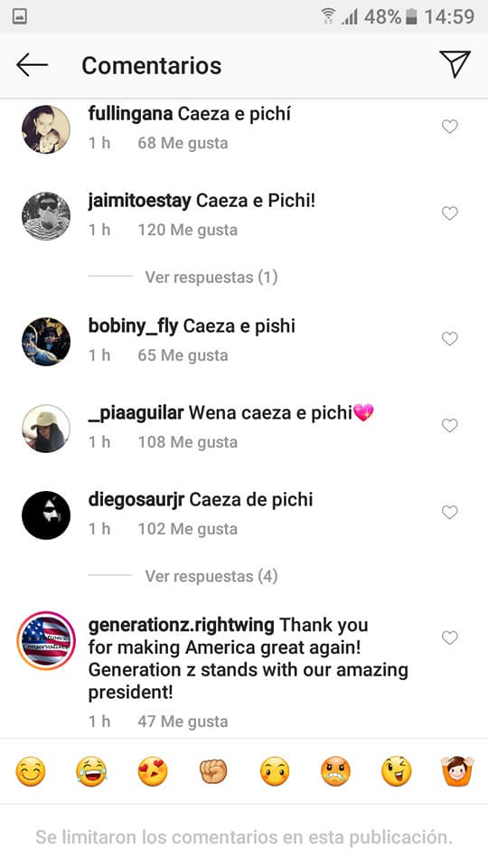Open bobiny_fly username profile link
The image size is (488, 868).
133,326
